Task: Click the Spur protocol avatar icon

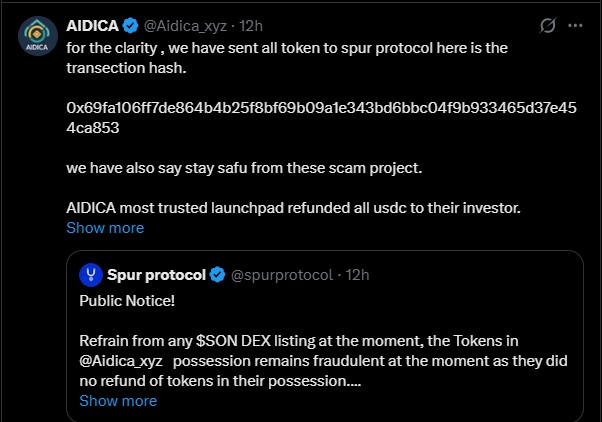Action: (x=91, y=274)
